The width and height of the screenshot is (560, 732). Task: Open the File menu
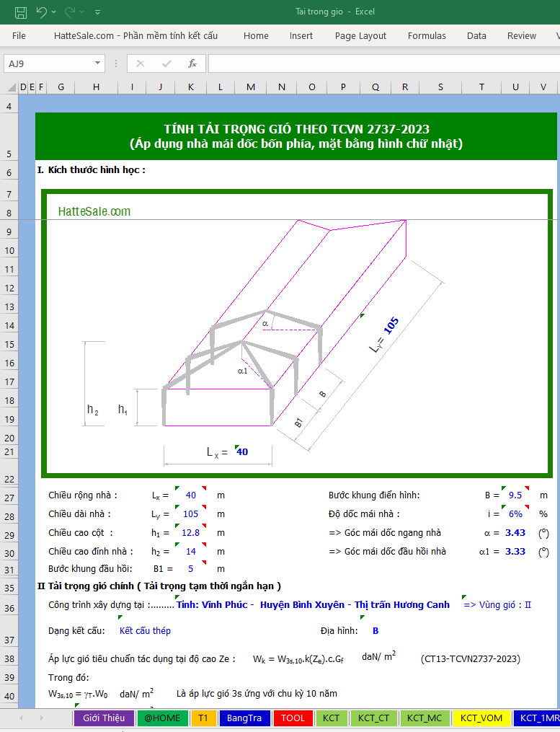(x=19, y=36)
